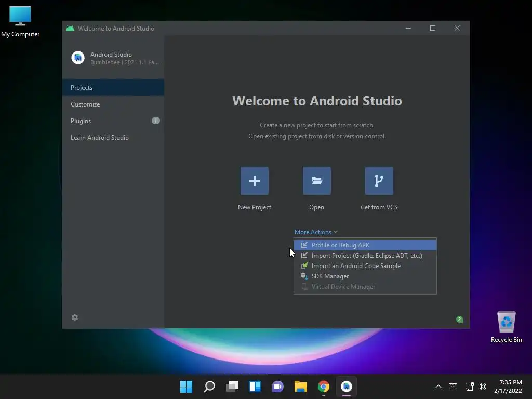This screenshot has height=399, width=532.
Task: Open the Widgets panel on taskbar
Action: click(x=255, y=387)
